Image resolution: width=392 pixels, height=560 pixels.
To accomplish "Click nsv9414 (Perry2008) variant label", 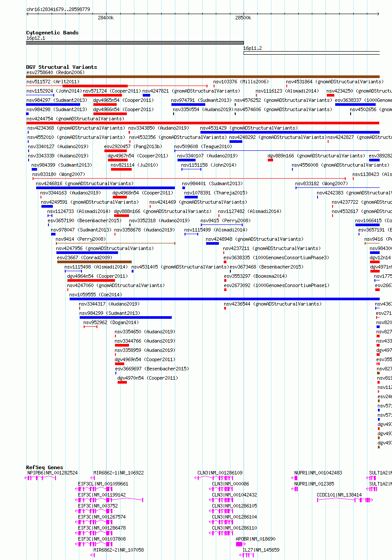I will (x=81, y=239).
